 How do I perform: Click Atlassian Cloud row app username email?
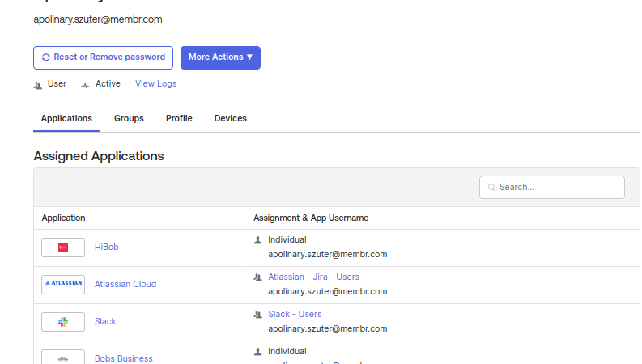pyautogui.click(x=328, y=292)
